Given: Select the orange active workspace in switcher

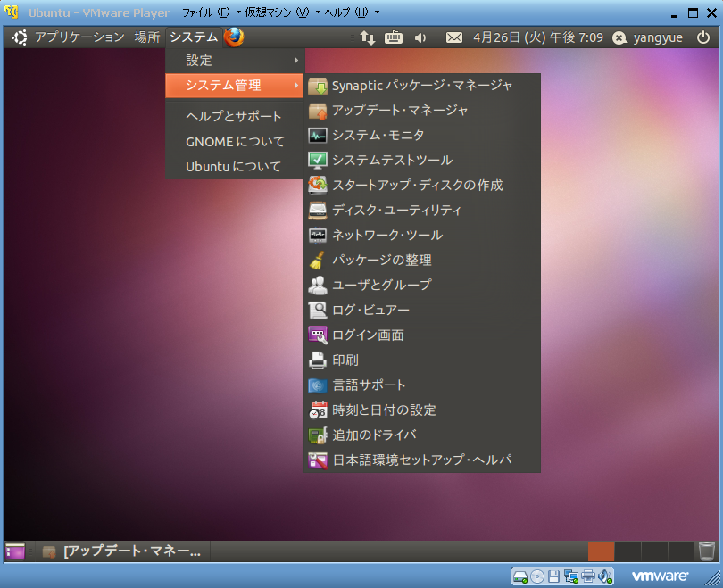Looking at the screenshot, I should coord(601,551).
